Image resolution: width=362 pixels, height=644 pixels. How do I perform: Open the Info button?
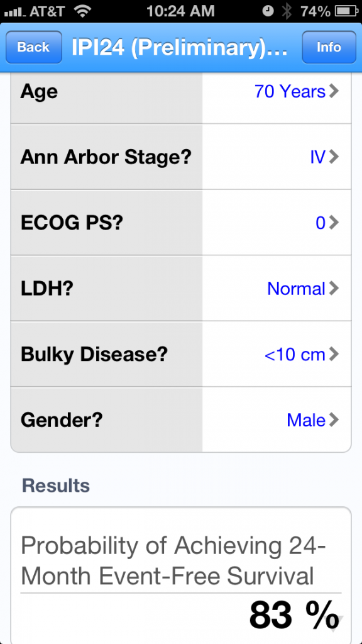329,47
